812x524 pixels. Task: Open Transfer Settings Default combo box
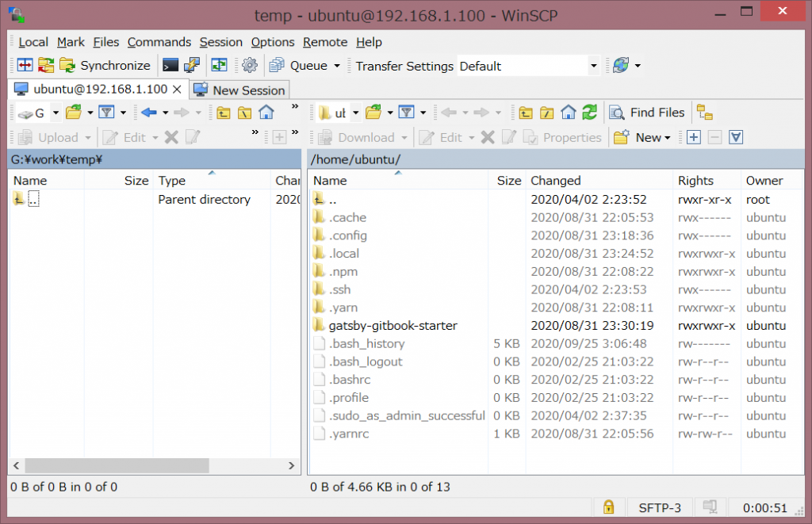point(528,66)
